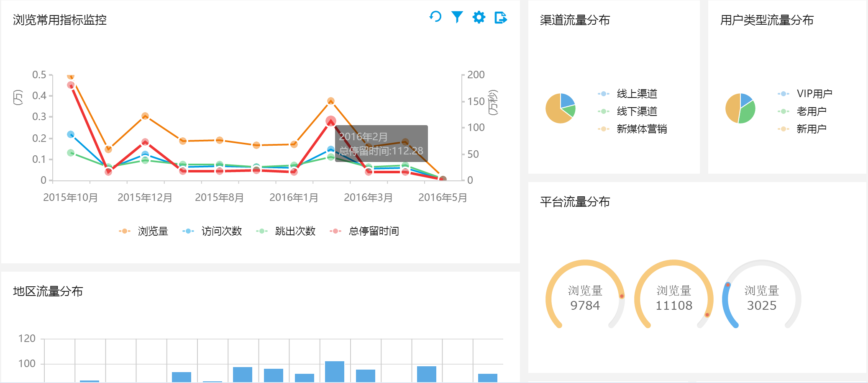The image size is (868, 383).
Task: Click the 120 label on bar chart axis
Action: (x=27, y=339)
